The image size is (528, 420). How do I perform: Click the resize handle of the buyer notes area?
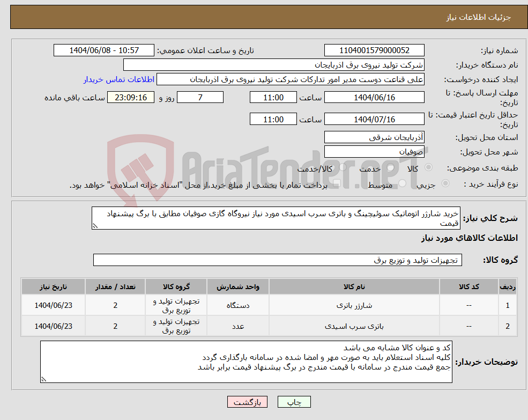pyautogui.click(x=45, y=379)
